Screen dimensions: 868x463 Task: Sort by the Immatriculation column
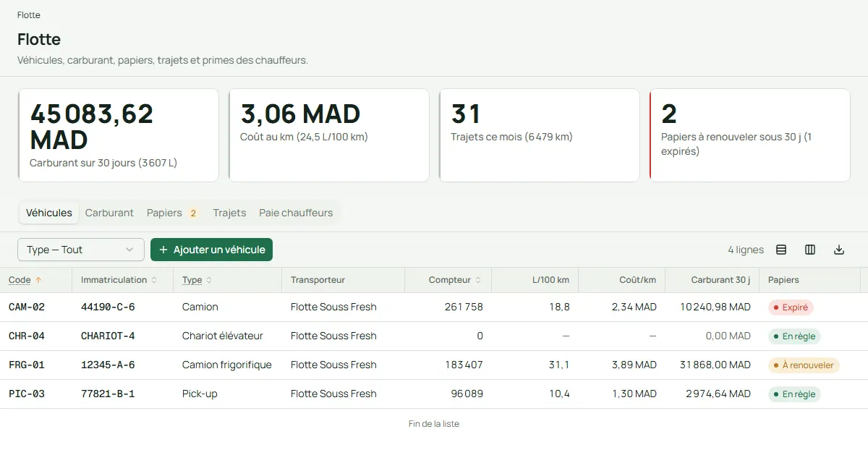119,280
